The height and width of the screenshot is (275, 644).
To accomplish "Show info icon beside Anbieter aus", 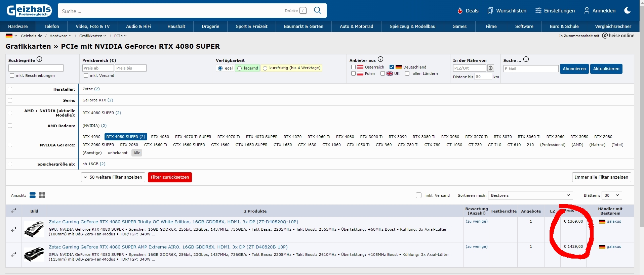I will (380, 59).
